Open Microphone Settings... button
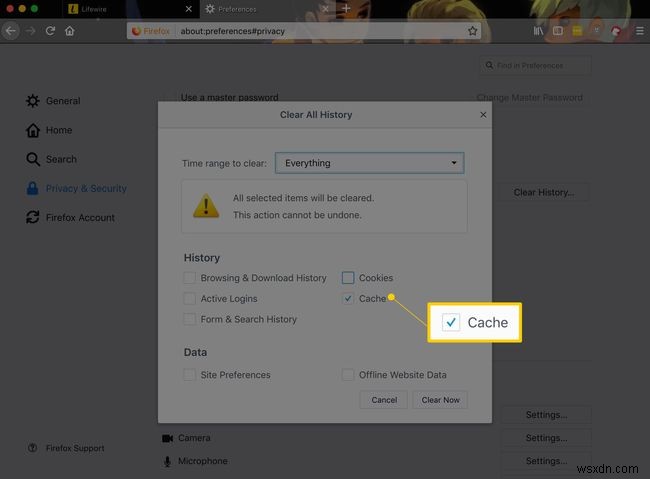 546,461
